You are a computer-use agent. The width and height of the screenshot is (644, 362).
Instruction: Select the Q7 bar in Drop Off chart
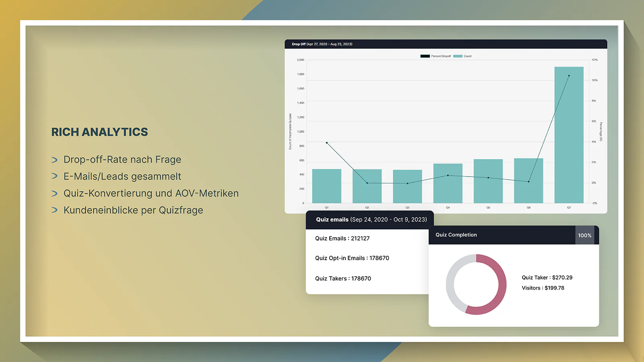(569, 135)
